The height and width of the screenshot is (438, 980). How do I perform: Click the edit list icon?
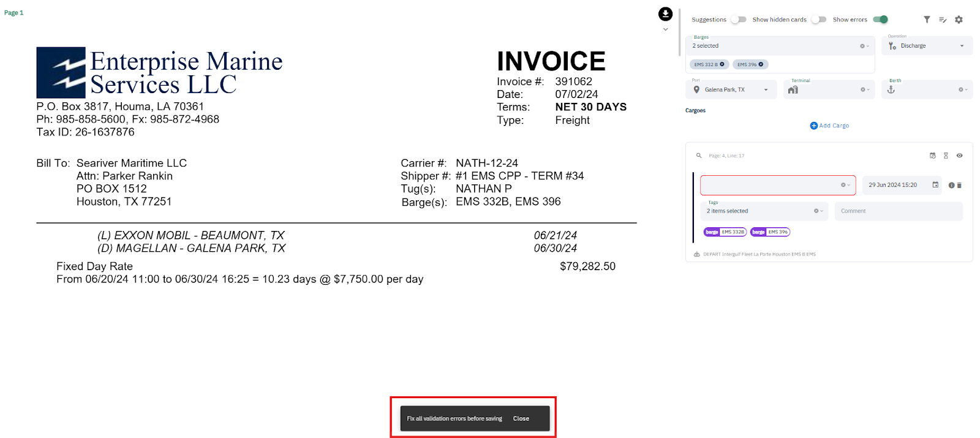(x=943, y=20)
